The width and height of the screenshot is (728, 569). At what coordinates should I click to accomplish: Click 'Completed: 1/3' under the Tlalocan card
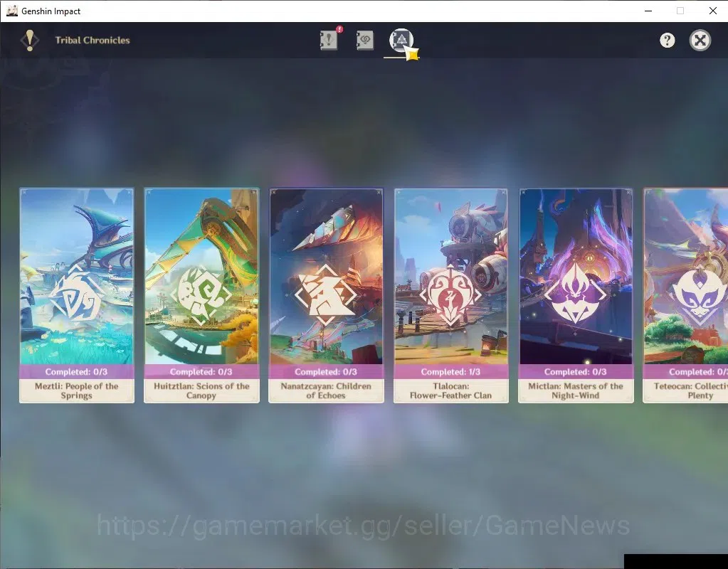coord(450,372)
